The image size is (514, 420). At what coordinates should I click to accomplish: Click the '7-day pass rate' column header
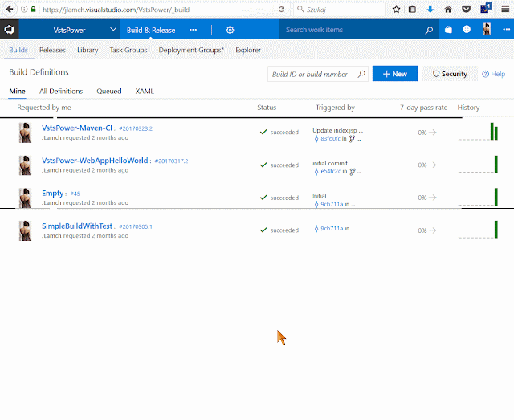(423, 108)
